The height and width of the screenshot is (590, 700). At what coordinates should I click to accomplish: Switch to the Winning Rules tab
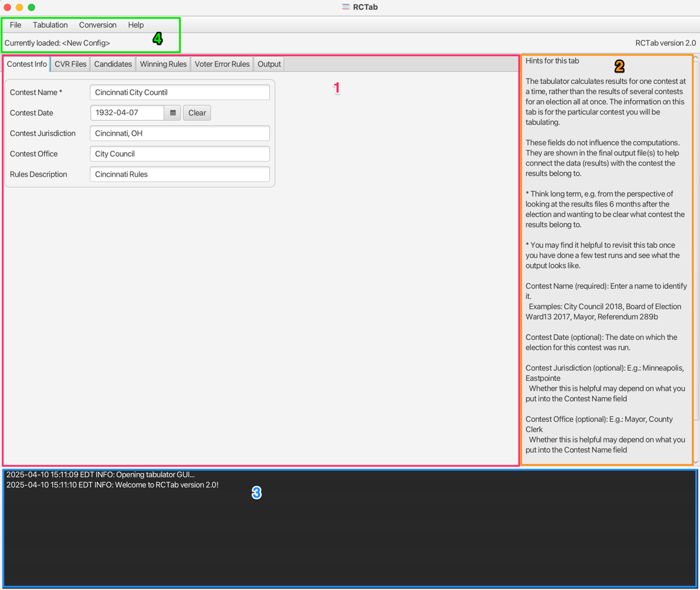tap(163, 64)
